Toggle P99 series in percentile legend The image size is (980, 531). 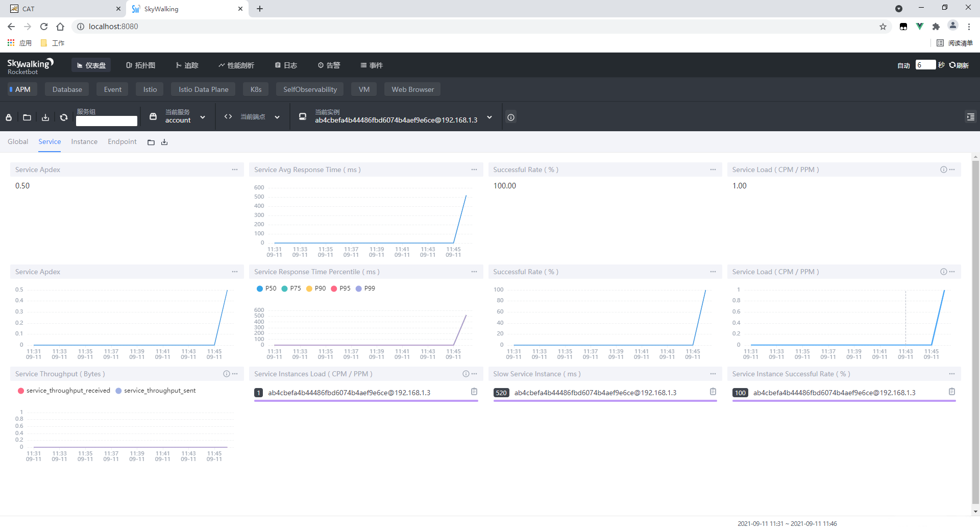pos(365,288)
